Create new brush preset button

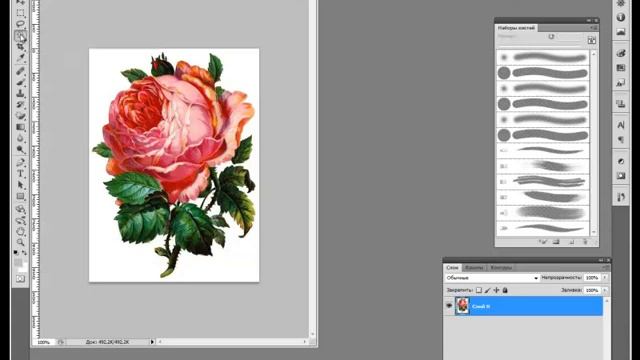[571, 242]
